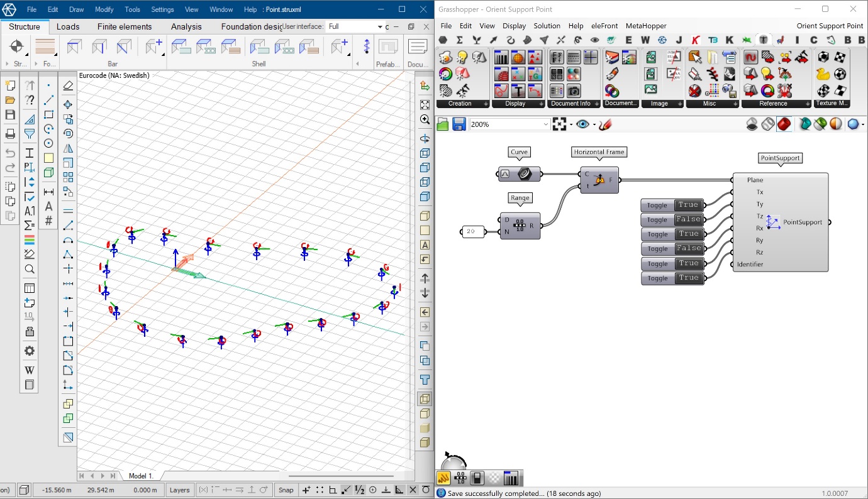
Task: Click the camera icon in Document Info panel
Action: pyautogui.click(x=574, y=92)
